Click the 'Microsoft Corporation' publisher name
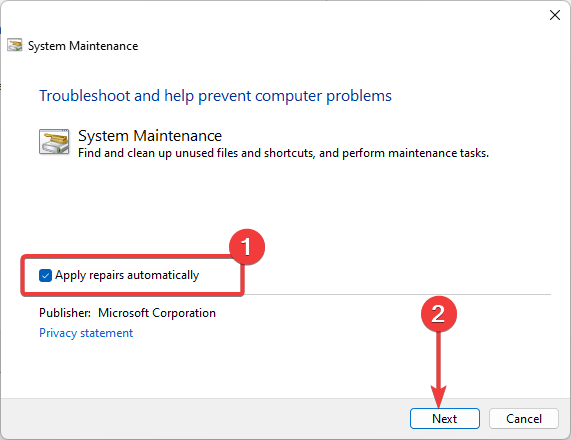Image resolution: width=571 pixels, height=440 pixels. pos(157,313)
